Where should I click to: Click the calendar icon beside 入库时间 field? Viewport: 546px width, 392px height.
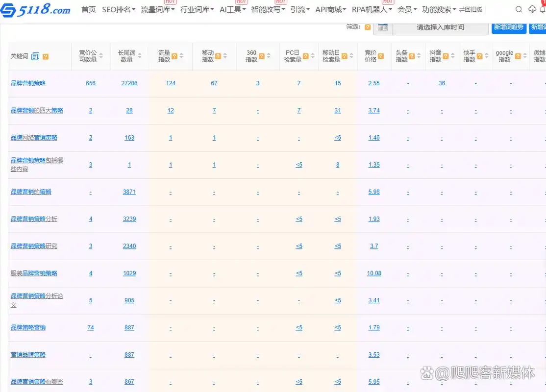pos(382,27)
